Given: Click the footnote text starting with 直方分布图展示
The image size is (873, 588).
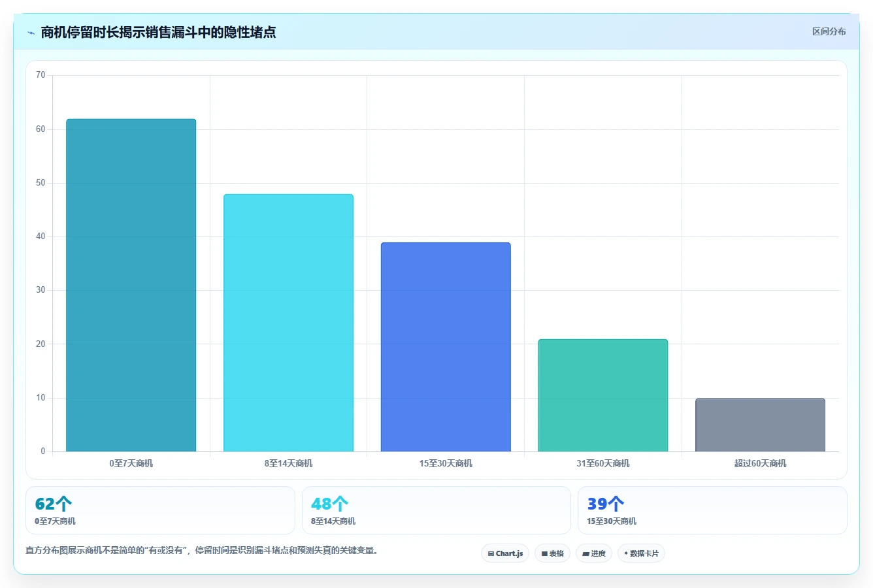Looking at the screenshot, I should [202, 551].
